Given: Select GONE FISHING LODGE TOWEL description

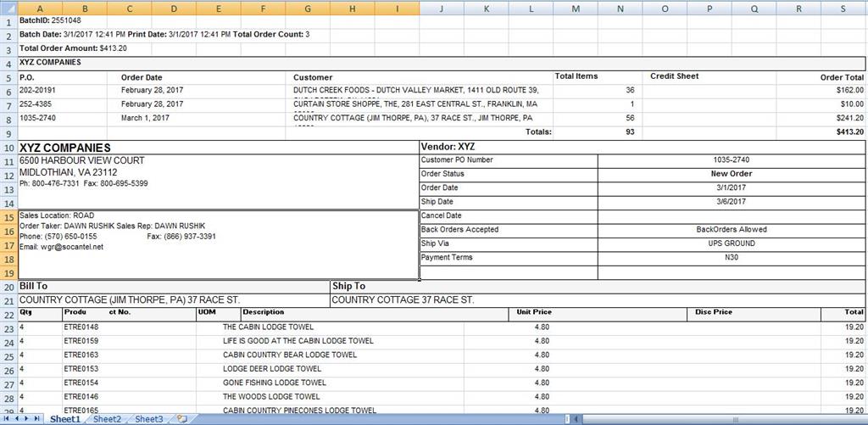Looking at the screenshot, I should coord(275,383).
